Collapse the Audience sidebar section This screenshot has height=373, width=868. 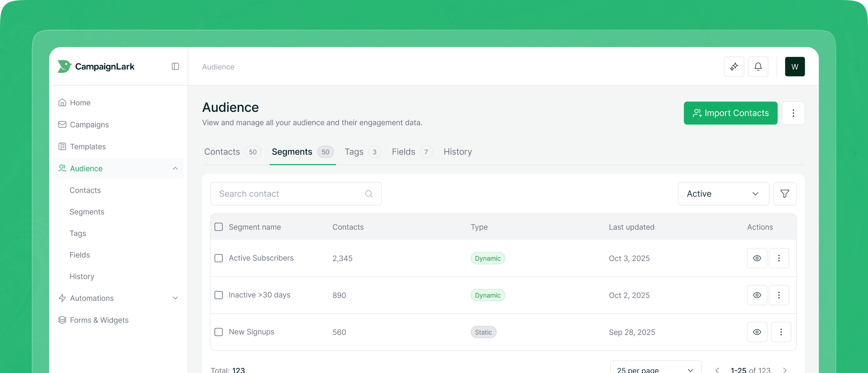tap(175, 168)
